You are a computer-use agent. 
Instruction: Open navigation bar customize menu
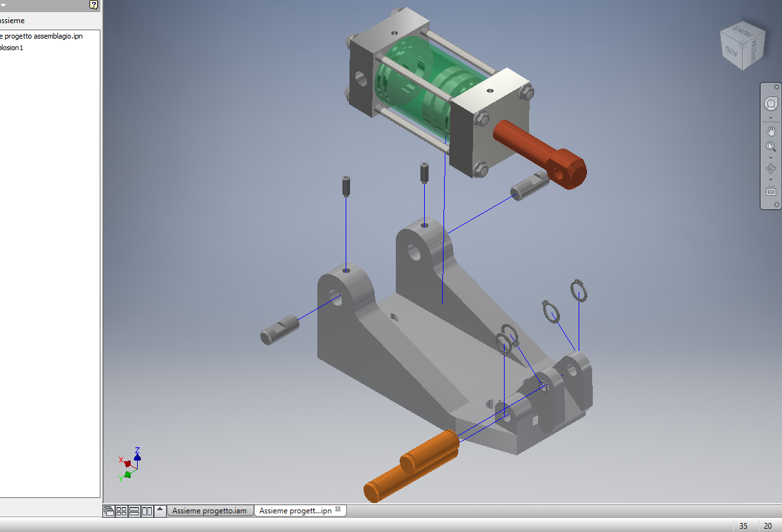776,205
